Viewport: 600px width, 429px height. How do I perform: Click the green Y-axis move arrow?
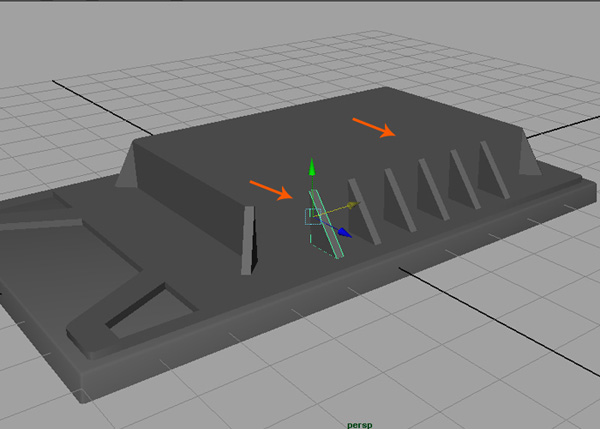coord(312,167)
